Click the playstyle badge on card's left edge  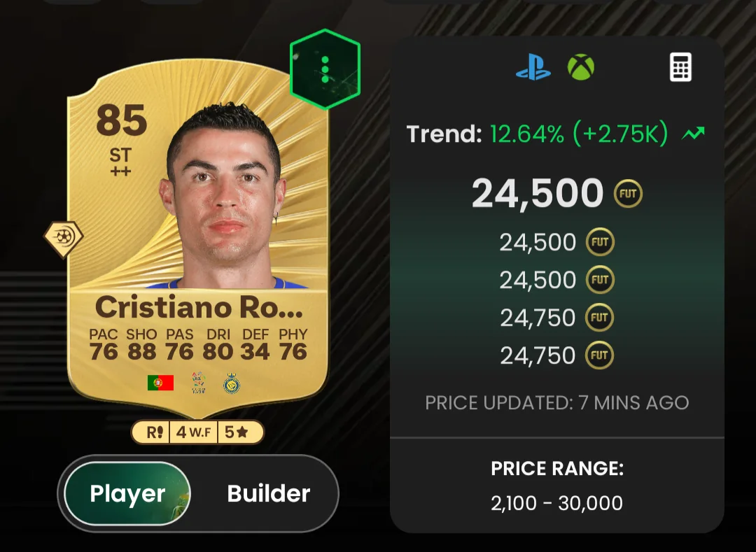pyautogui.click(x=64, y=237)
